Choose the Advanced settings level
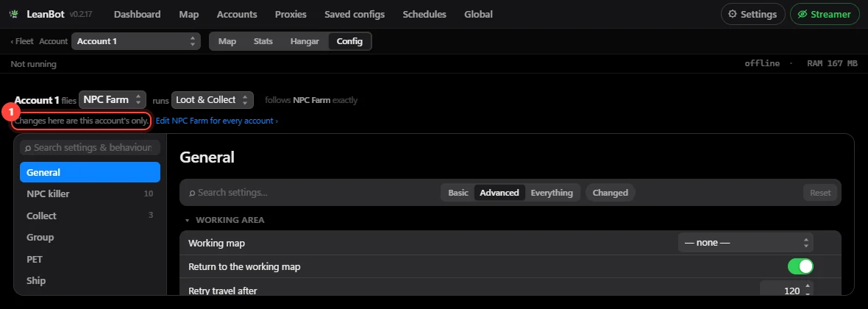Viewport: 868px width, 309px height. (499, 193)
